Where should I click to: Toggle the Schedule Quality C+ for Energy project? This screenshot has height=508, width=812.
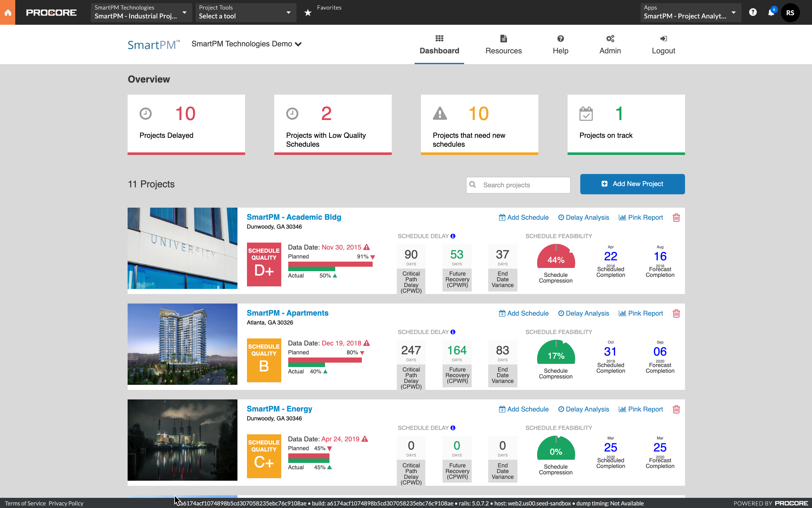tap(263, 456)
